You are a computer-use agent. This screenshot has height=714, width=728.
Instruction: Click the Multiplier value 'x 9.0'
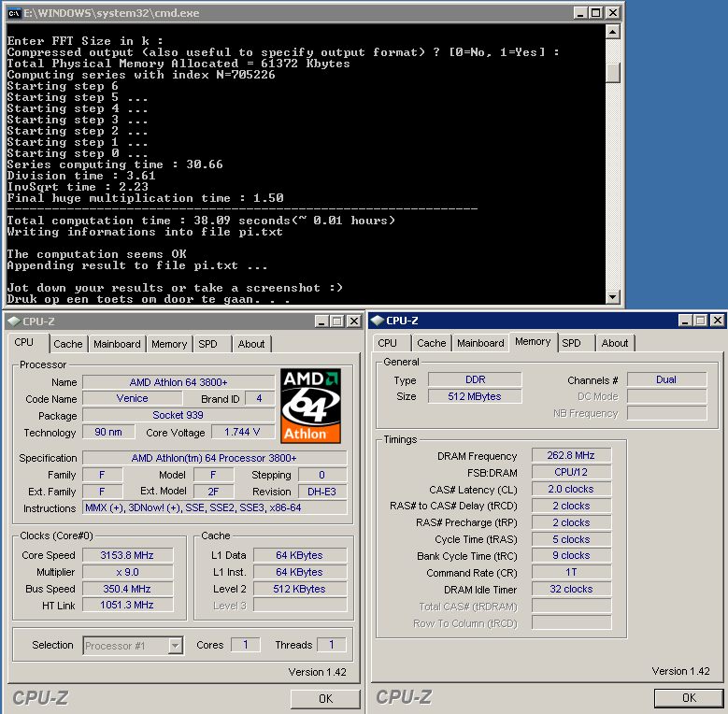point(128,572)
